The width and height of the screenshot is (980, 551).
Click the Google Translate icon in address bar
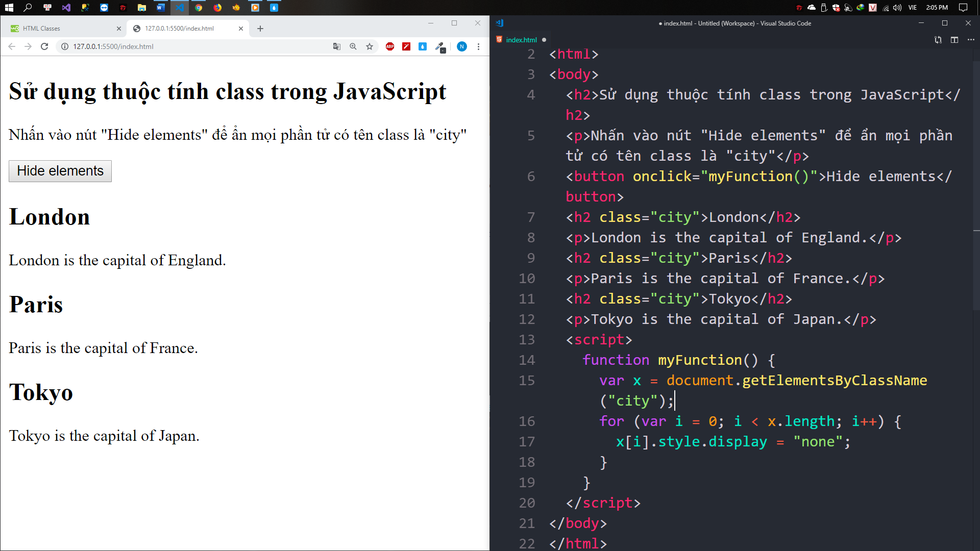tap(336, 46)
